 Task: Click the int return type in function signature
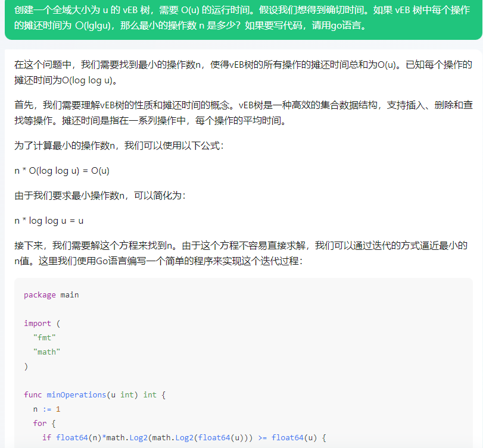tap(149, 394)
